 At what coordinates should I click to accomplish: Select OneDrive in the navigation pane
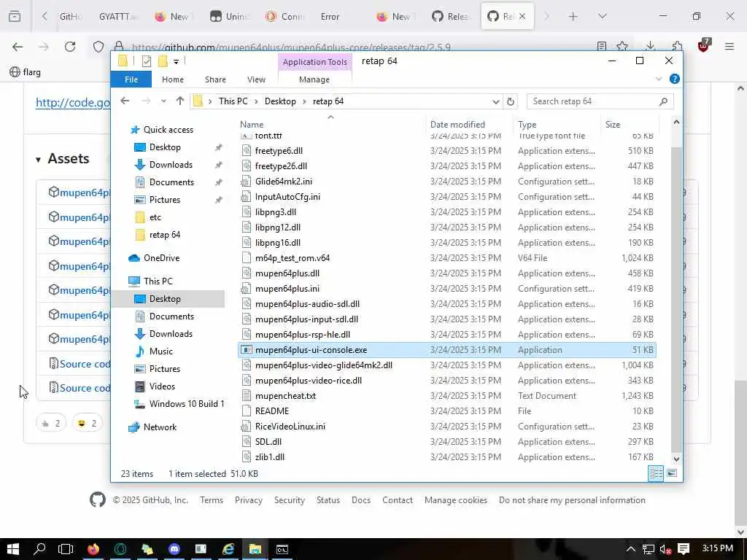coord(161,258)
